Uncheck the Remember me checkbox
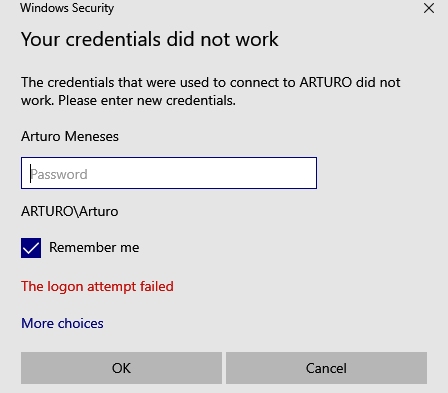Viewport: 448px width, 393px height. pyautogui.click(x=31, y=248)
